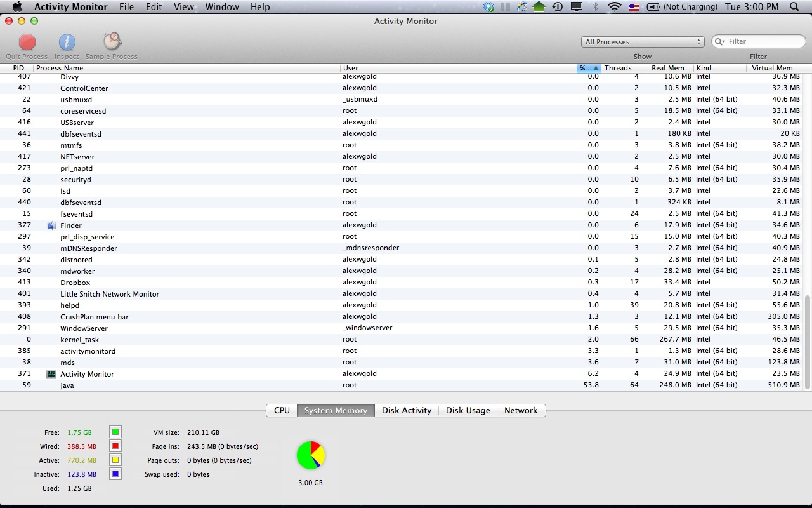812x508 pixels.
Task: Open the Dropbox menu bar icon
Action: (488, 7)
